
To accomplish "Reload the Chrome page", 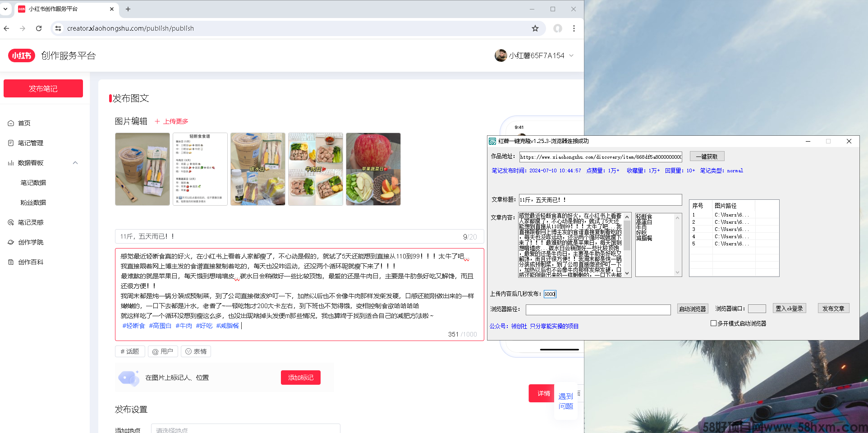I will (x=39, y=28).
